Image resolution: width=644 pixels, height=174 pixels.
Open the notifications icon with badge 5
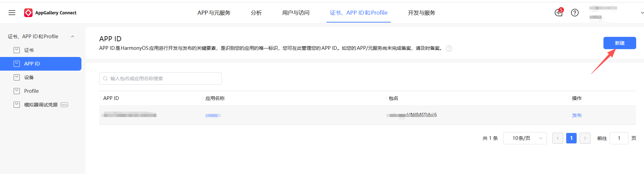[x=558, y=13]
